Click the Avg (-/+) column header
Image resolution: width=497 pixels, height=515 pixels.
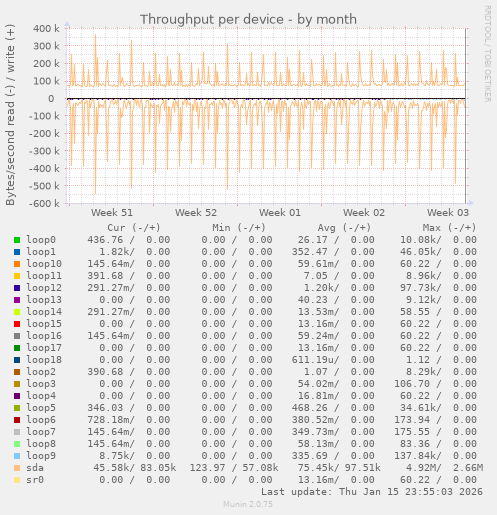pyautogui.click(x=344, y=228)
